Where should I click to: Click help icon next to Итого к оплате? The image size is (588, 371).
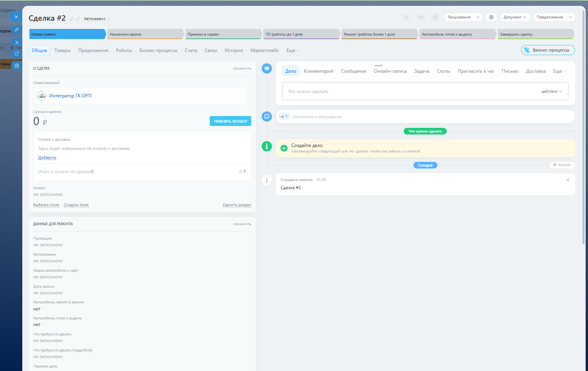tap(92, 172)
